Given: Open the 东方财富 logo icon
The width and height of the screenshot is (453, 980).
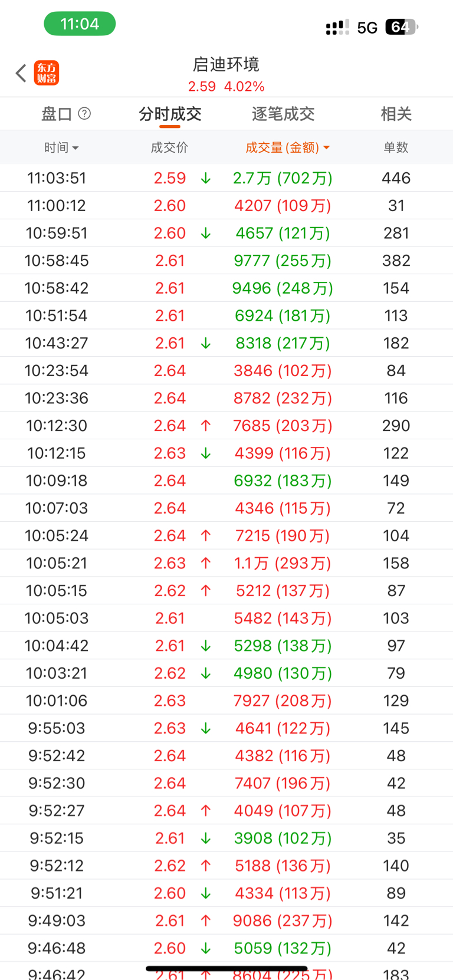Looking at the screenshot, I should (47, 73).
